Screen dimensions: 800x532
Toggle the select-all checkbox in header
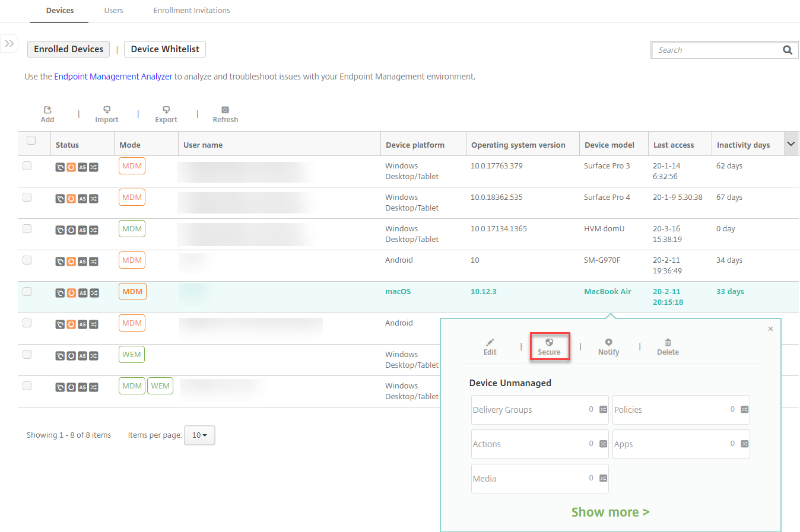pyautogui.click(x=31, y=141)
